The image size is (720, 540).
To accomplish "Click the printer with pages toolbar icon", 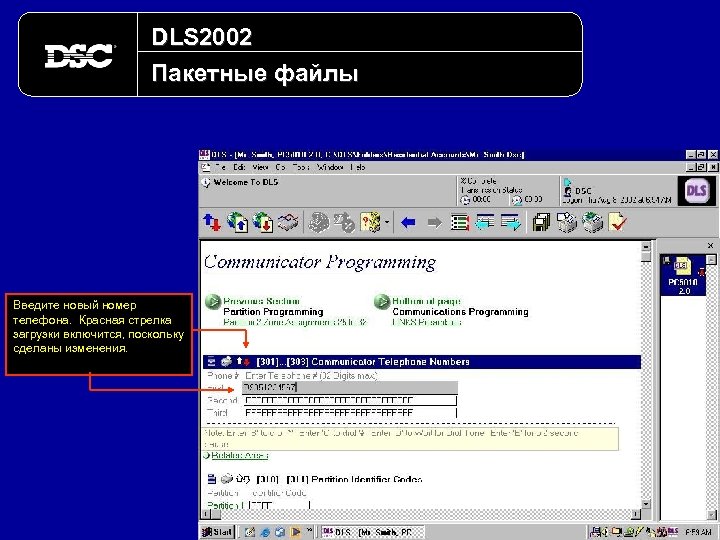I will pos(567,222).
